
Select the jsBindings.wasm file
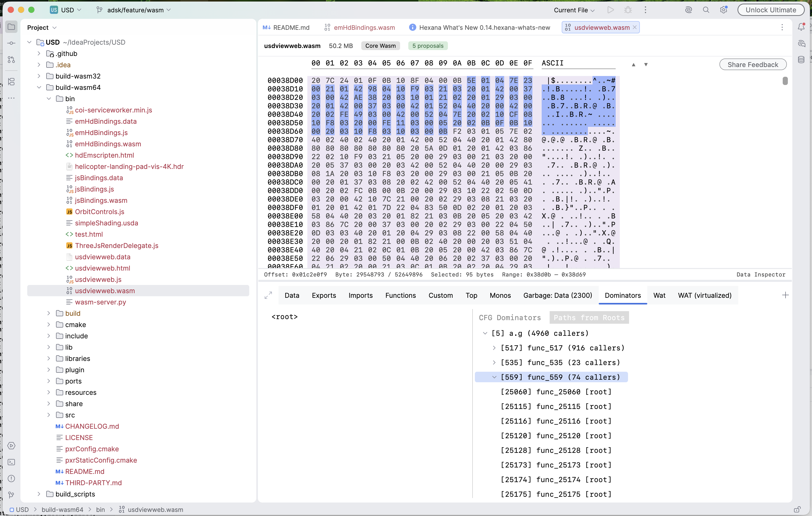point(101,200)
